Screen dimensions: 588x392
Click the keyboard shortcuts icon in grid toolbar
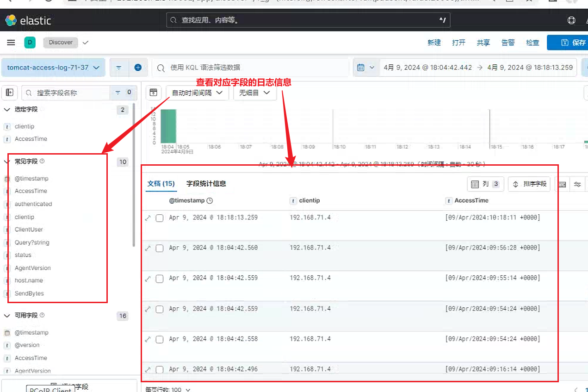562,184
